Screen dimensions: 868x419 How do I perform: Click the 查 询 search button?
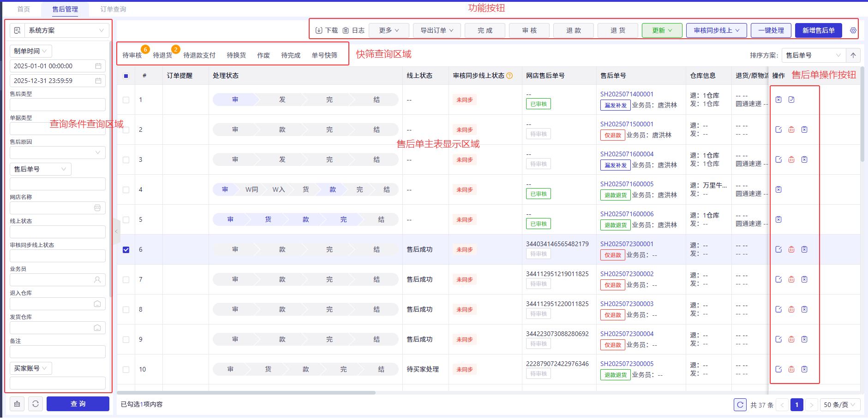click(x=78, y=404)
